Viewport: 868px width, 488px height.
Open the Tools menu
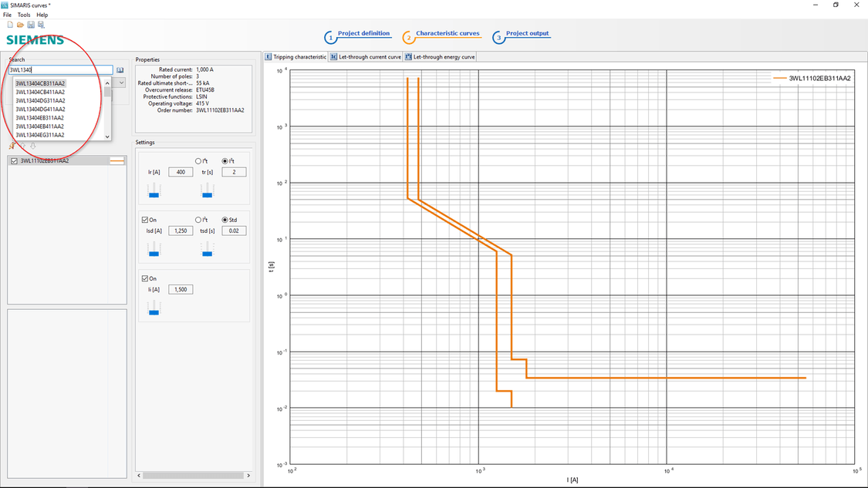(x=23, y=14)
